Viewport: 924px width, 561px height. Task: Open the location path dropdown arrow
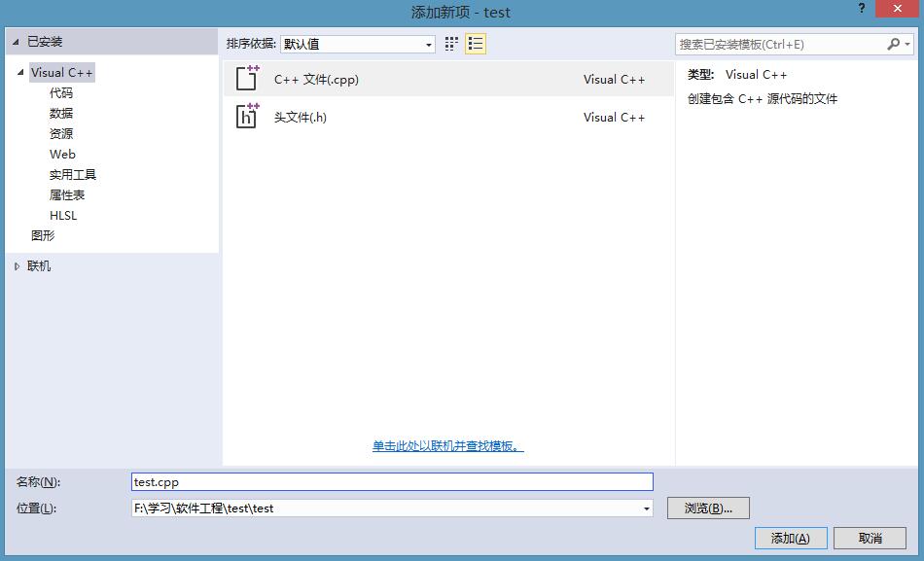coord(647,508)
